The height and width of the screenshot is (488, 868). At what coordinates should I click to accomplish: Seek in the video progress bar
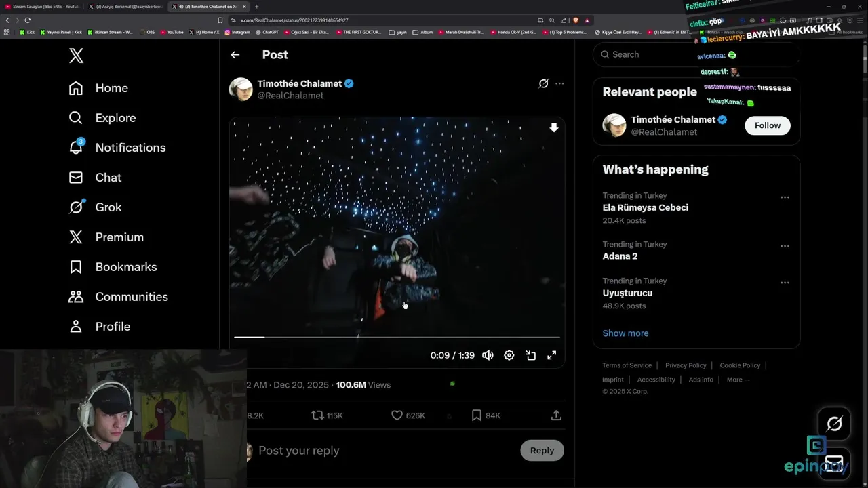[397, 337]
